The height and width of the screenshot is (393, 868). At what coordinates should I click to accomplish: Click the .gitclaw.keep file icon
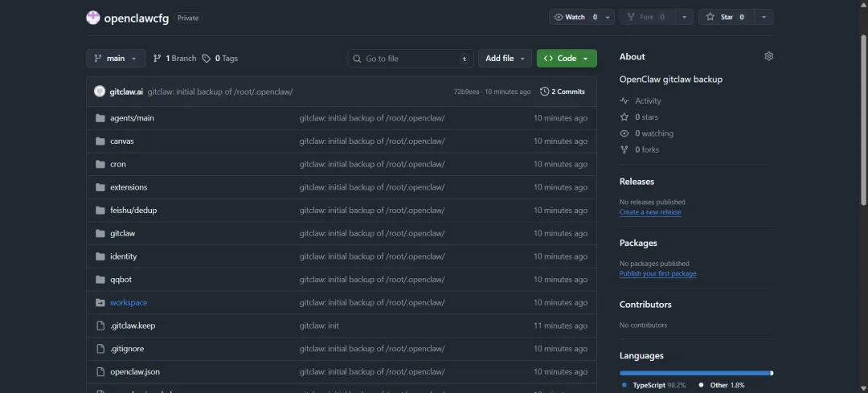(100, 325)
